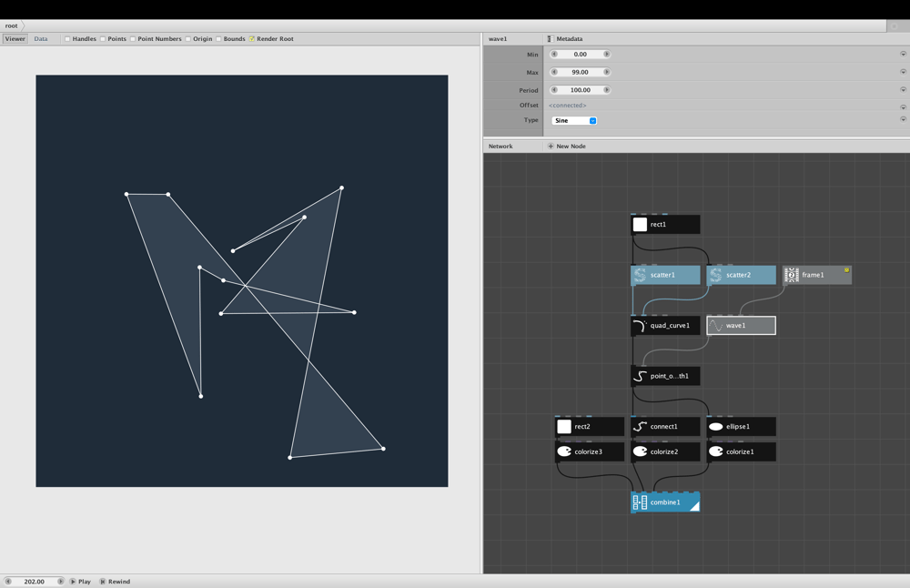Click the scatter2 node icon
This screenshot has width=910, height=588.
coord(715,275)
